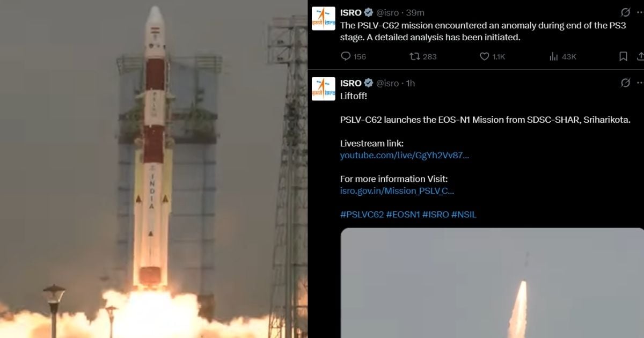Share the anomaly tweet via share icon
Image resolution: width=644 pixels, height=338 pixels.
coord(640,56)
